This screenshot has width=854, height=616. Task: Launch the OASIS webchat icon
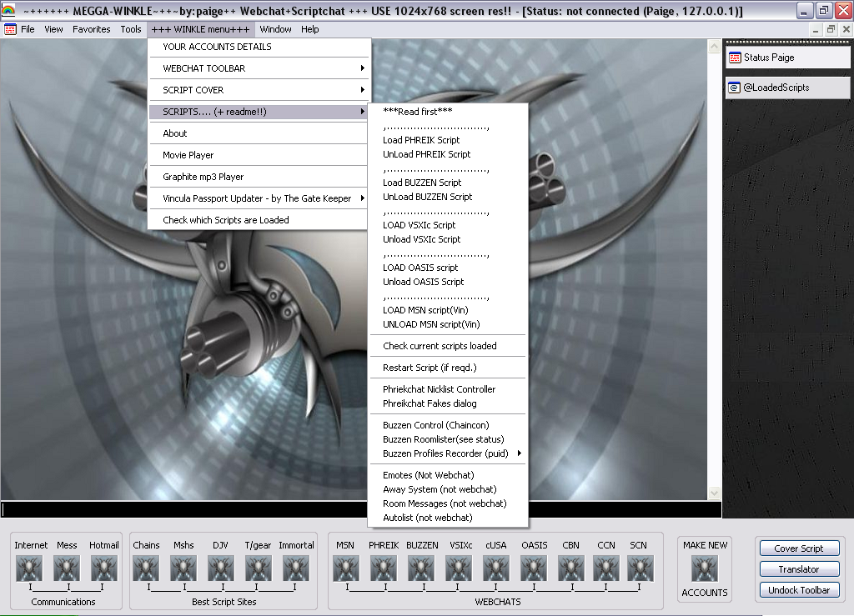(x=534, y=568)
